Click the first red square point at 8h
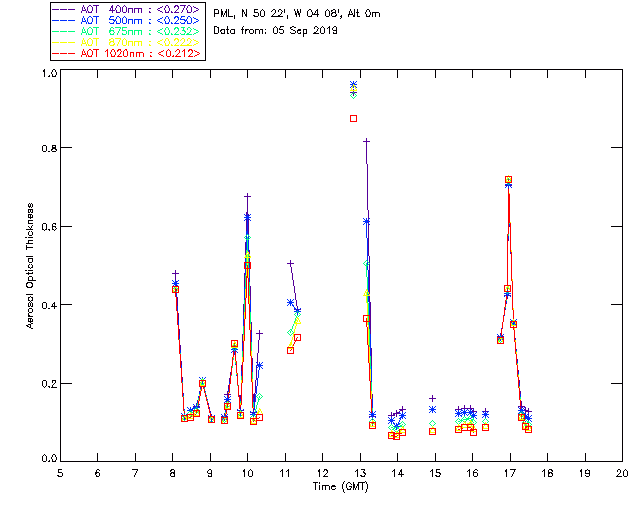 pyautogui.click(x=176, y=289)
